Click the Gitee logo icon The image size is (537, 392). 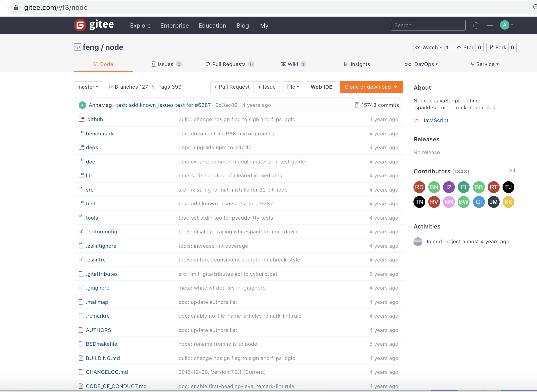point(80,25)
